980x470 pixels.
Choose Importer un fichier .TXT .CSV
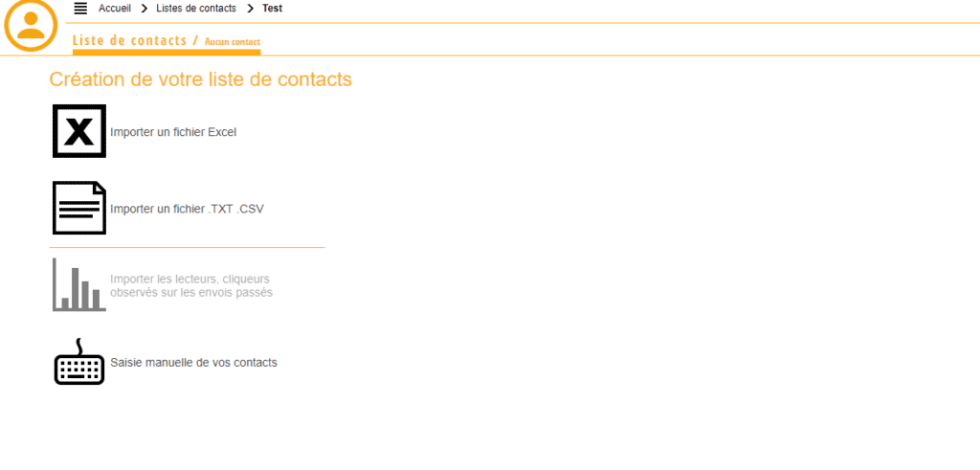(187, 209)
